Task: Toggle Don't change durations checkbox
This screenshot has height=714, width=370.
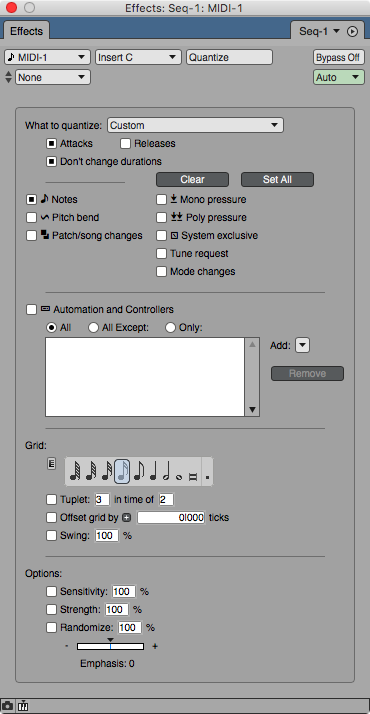Action: coord(51,162)
